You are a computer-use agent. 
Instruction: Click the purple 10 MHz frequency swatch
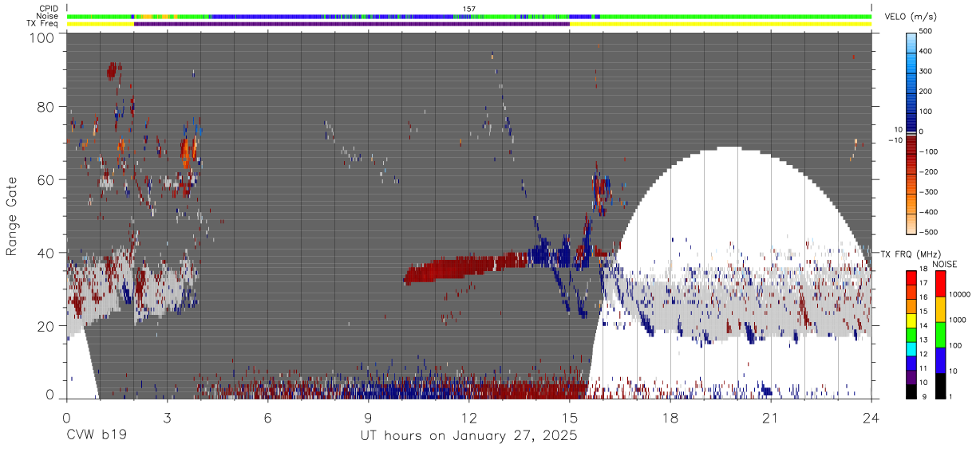pos(911,378)
